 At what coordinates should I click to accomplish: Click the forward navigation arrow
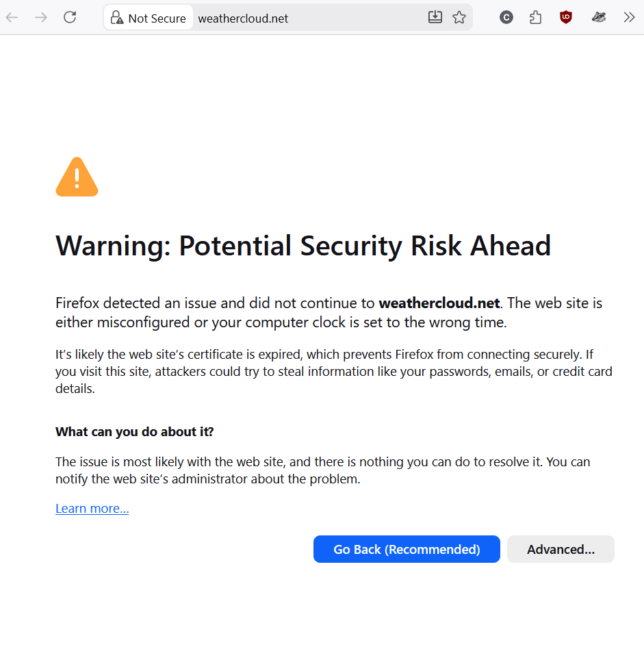point(41,18)
